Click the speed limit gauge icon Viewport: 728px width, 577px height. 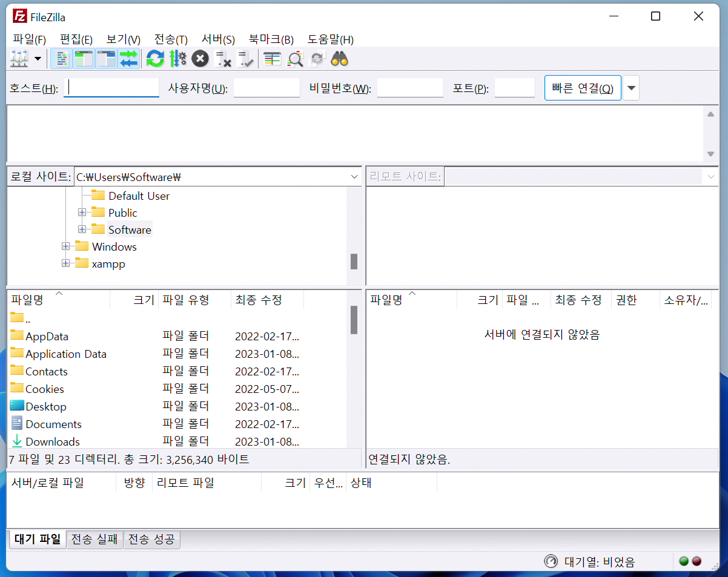[x=550, y=561]
